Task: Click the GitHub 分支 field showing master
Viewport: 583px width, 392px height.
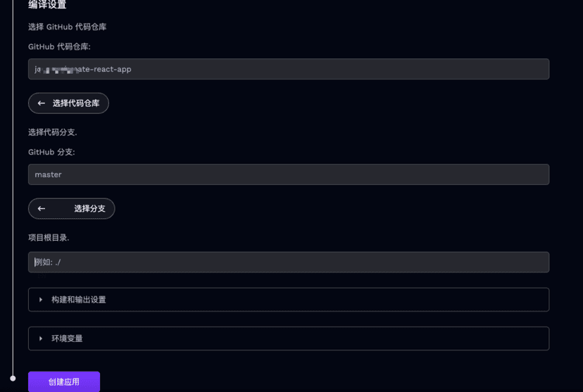Action: (x=289, y=175)
